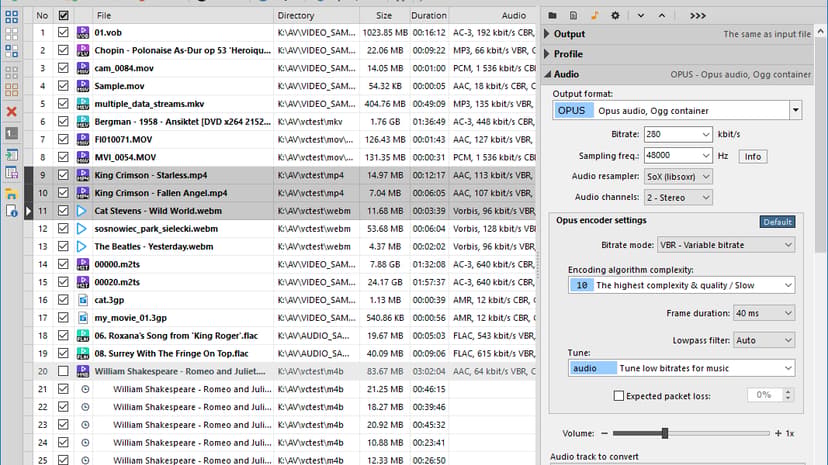Sort by the Audio column header
This screenshot has height=465, width=828.
493,15
